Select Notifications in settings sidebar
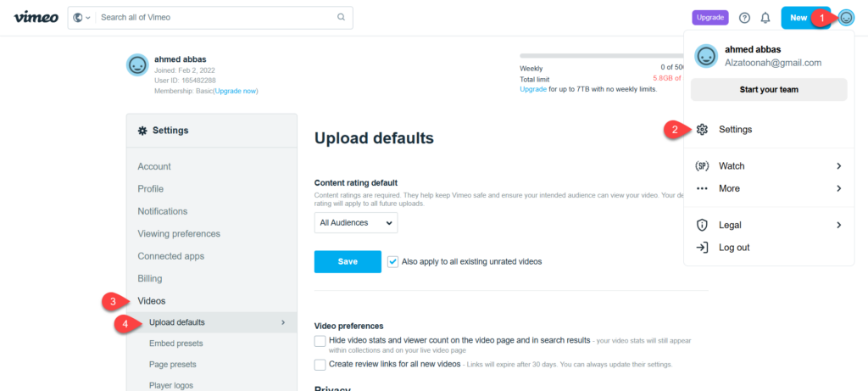The height and width of the screenshot is (391, 868). point(163,211)
